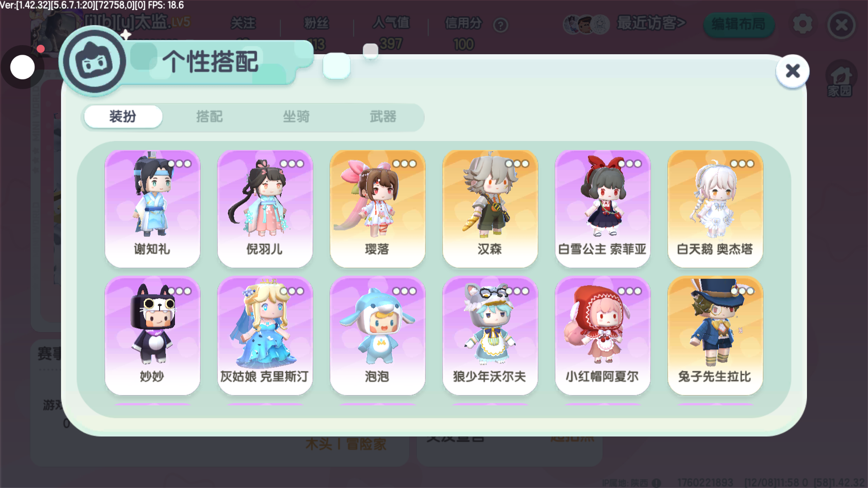Choose the 谢知礼 costume card

click(152, 209)
